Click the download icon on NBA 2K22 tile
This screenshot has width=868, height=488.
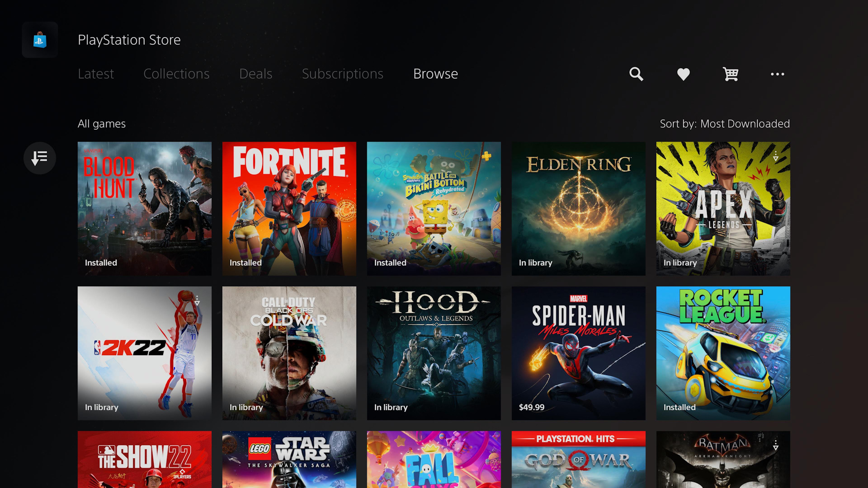pyautogui.click(x=197, y=300)
